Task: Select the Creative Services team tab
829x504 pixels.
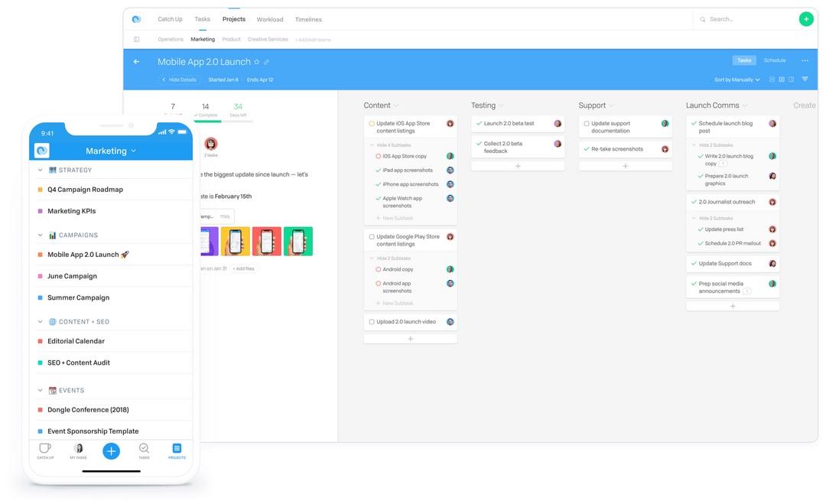Action: tap(268, 39)
